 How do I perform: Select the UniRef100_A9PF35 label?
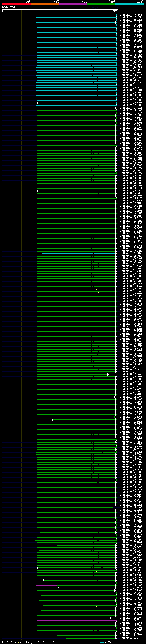(131, 42)
